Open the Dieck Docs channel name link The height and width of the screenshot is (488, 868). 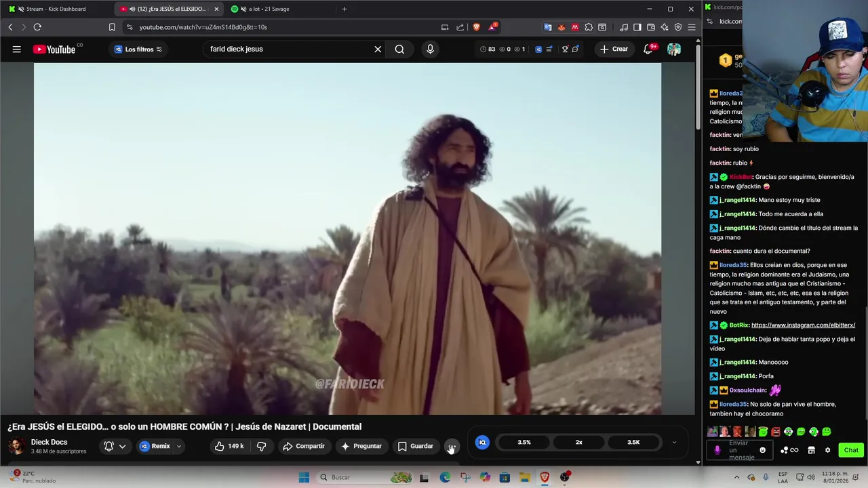(49, 442)
